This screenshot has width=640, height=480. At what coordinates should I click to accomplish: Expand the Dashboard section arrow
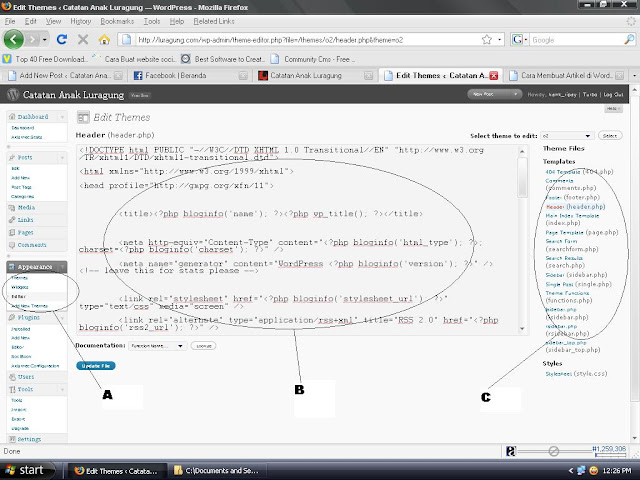(62, 117)
